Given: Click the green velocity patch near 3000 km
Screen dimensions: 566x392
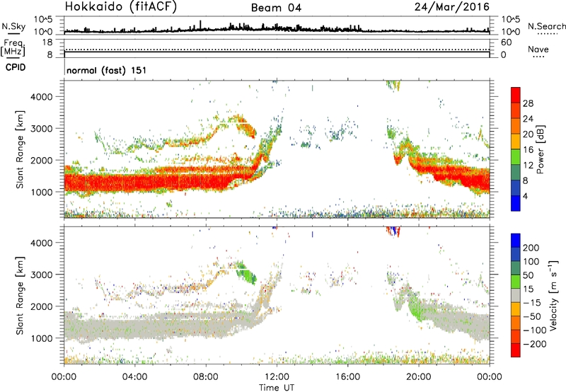Looking at the screenshot, I should (246, 272).
